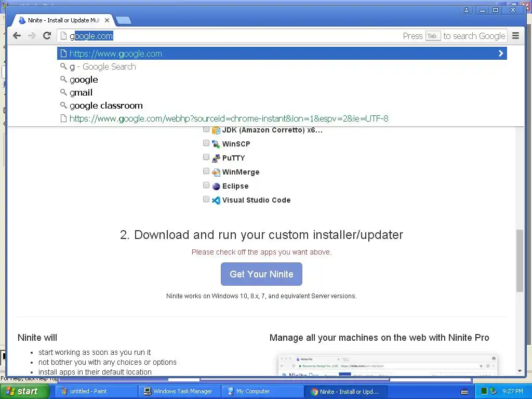This screenshot has width=532, height=399.
Task: Check the WinSCP checkbox
Action: coord(206,143)
